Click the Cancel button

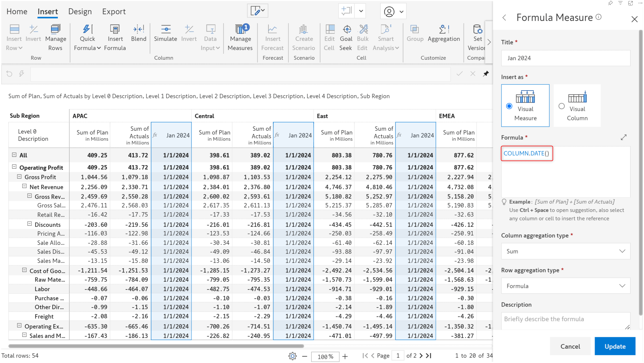[x=570, y=346]
